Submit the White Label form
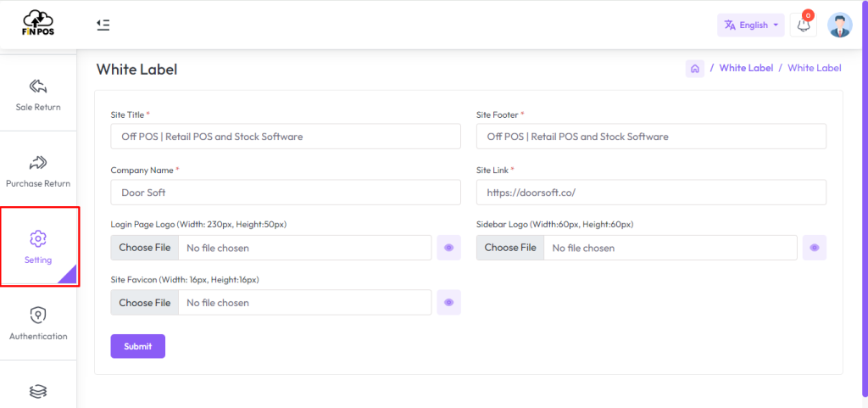868x408 pixels. coord(137,346)
